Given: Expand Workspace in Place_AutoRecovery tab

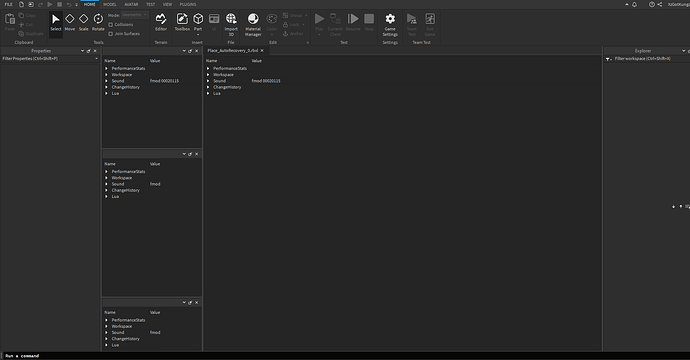Looking at the screenshot, I should [x=208, y=75].
